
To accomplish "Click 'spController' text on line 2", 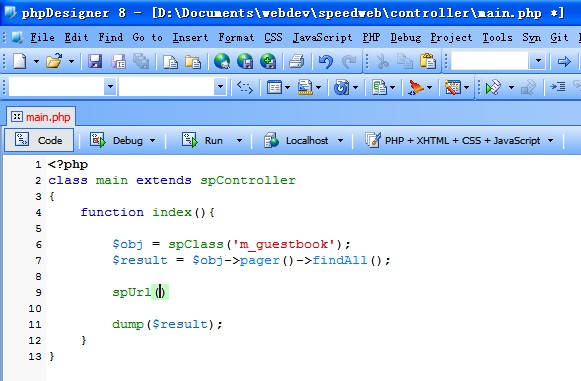I will point(248,180).
